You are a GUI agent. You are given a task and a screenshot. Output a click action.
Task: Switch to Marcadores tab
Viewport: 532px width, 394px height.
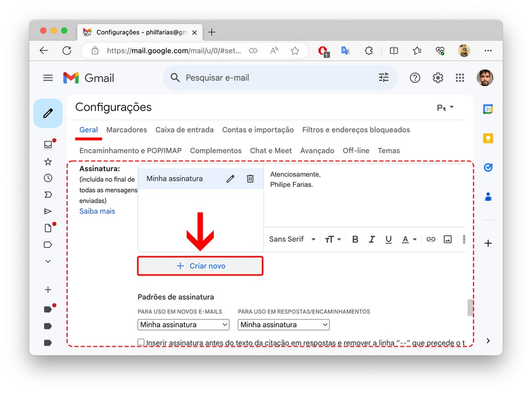point(127,130)
